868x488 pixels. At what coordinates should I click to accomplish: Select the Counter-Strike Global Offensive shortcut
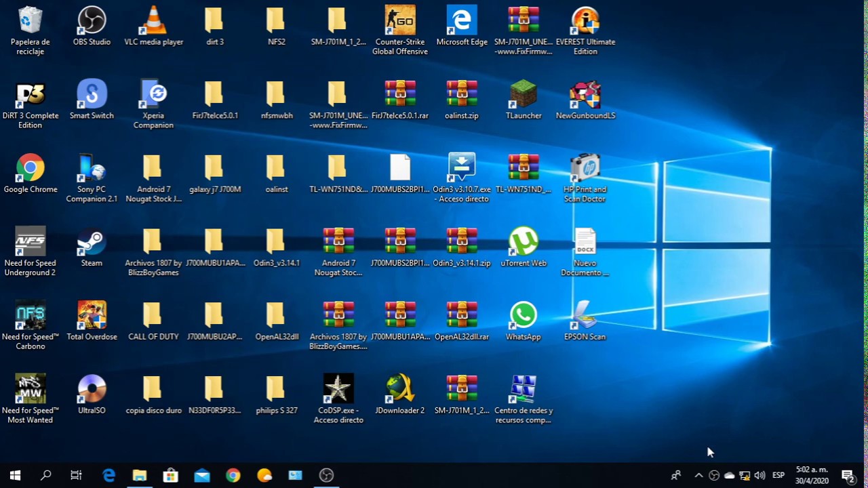[x=400, y=31]
